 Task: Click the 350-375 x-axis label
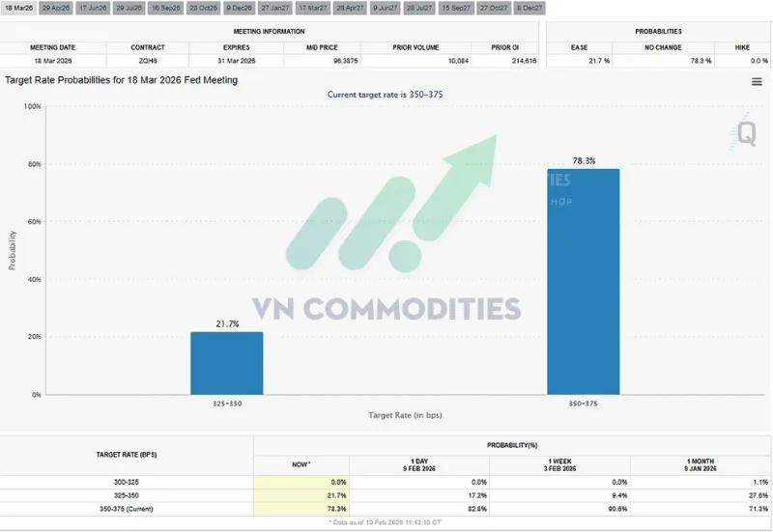pyautogui.click(x=584, y=404)
